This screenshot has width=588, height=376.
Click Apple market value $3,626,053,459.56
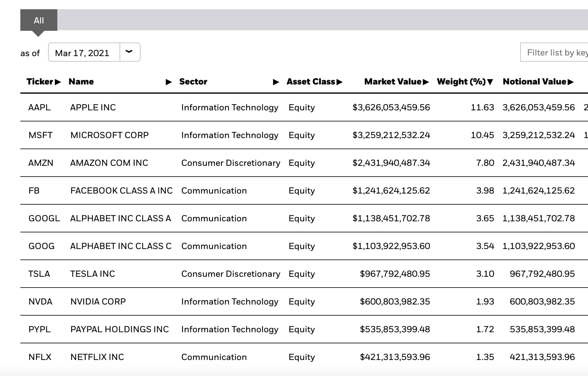(x=391, y=108)
